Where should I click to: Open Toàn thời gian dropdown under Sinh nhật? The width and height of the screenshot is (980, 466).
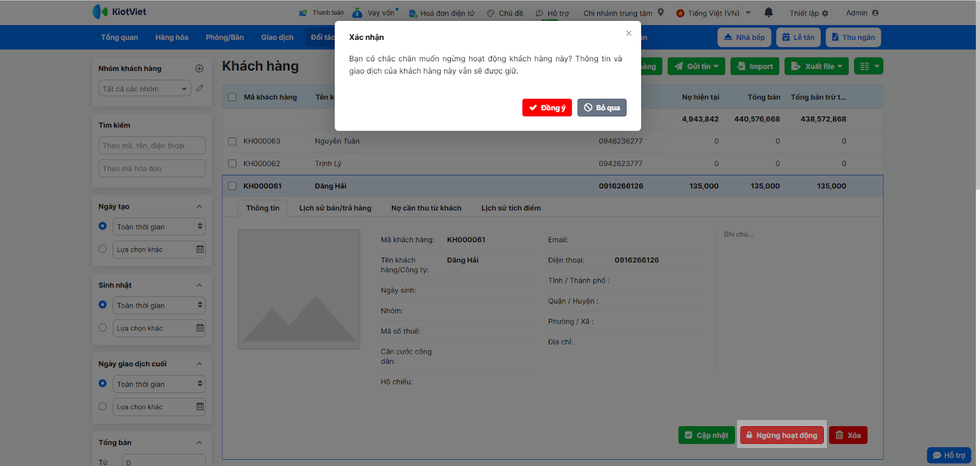point(159,305)
